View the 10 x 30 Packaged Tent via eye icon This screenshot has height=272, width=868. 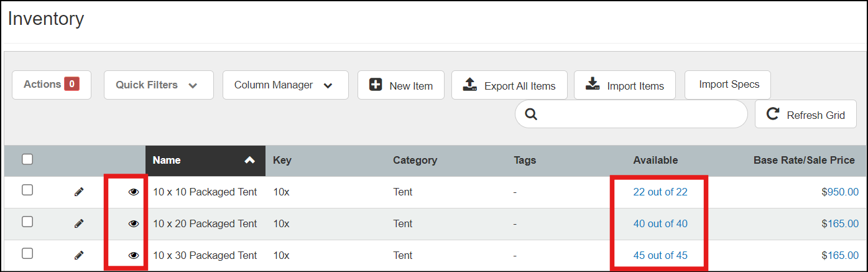click(x=134, y=255)
